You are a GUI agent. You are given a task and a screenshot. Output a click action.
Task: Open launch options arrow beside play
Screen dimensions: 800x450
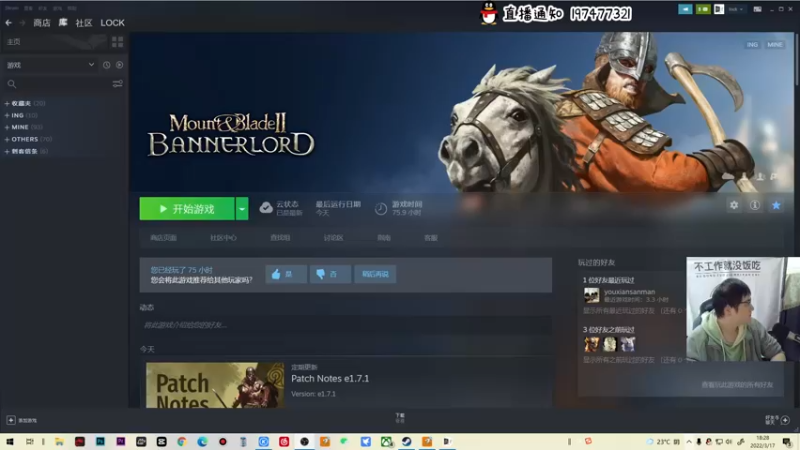click(242, 209)
